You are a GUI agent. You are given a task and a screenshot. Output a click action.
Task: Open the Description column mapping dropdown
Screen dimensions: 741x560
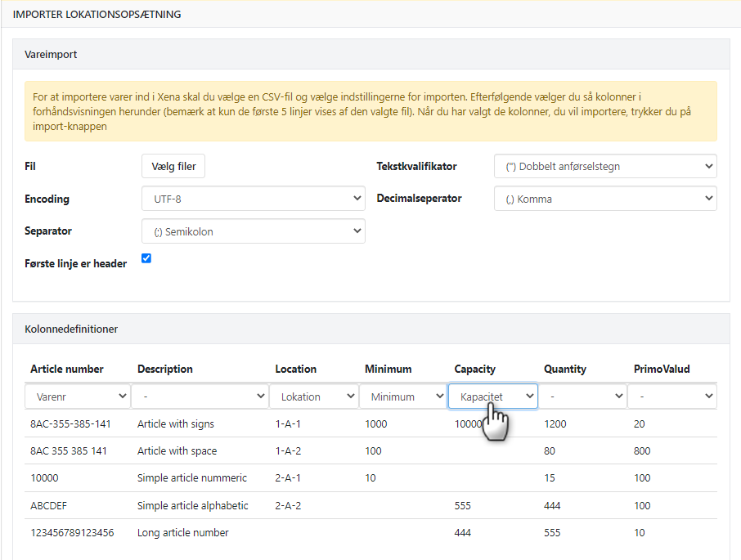coord(200,396)
